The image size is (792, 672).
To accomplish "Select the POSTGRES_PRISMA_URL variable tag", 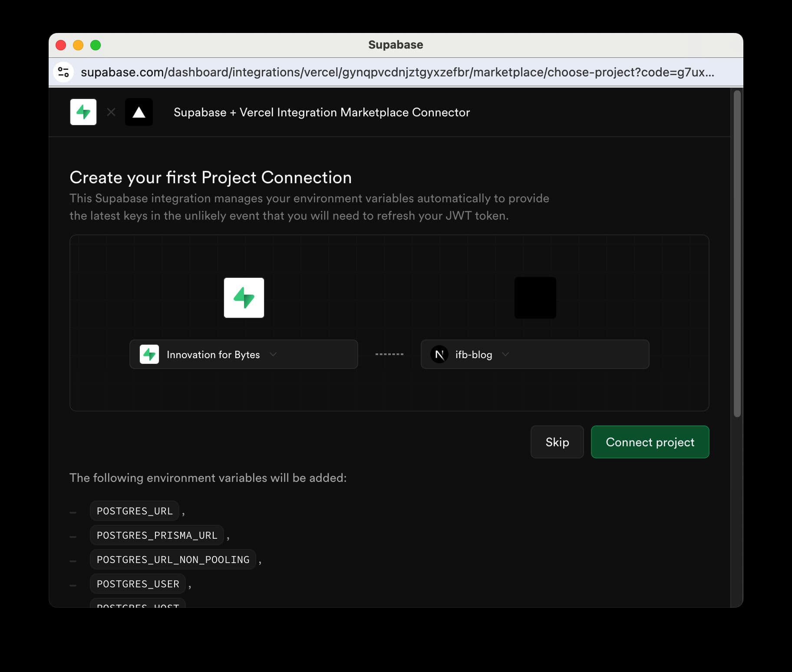I will point(157,535).
